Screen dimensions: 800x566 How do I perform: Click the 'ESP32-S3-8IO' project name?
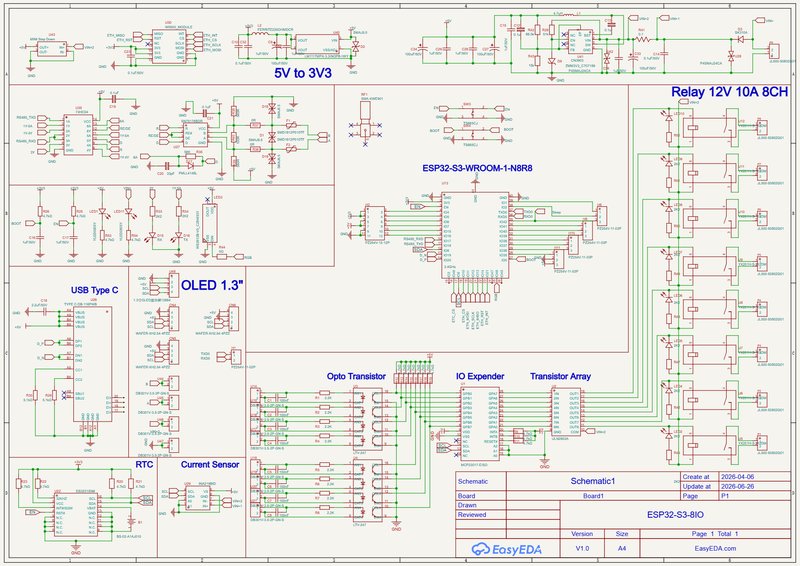pos(675,515)
